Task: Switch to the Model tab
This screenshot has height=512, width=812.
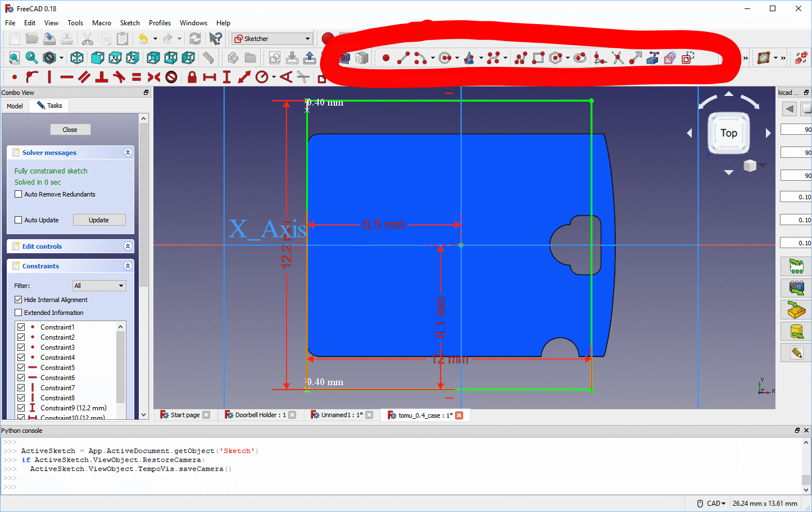Action: [15, 106]
